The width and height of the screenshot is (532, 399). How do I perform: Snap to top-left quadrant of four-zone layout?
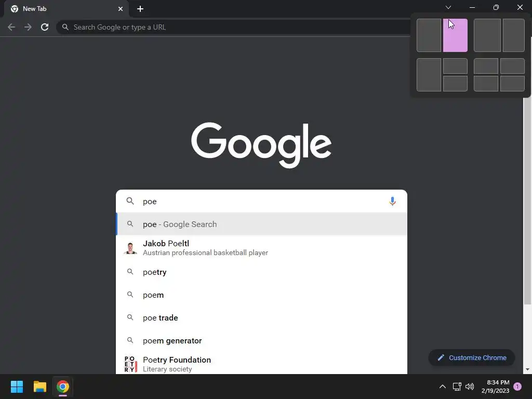[486, 66]
